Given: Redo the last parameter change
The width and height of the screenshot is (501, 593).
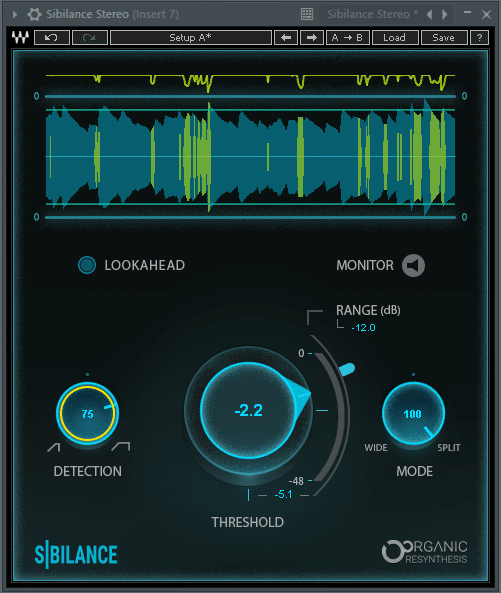Looking at the screenshot, I should 90,37.
